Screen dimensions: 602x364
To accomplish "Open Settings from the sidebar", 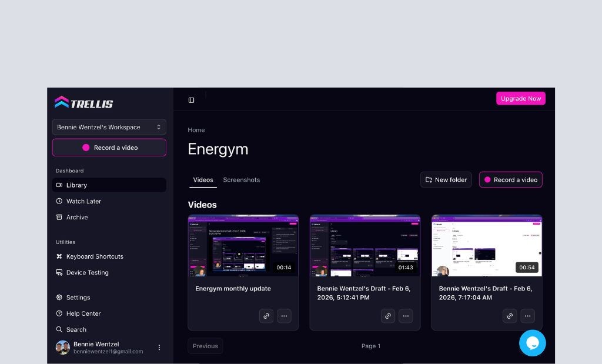I will (x=109, y=298).
